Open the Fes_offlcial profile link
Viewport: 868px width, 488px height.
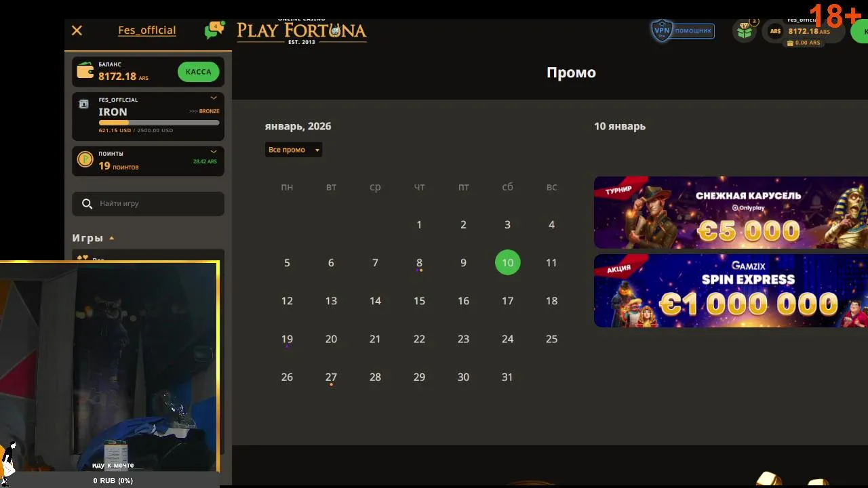[x=147, y=30]
